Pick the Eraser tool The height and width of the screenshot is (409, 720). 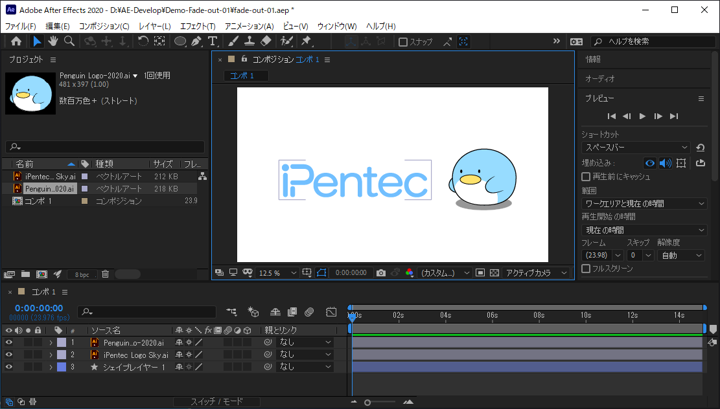pyautogui.click(x=266, y=41)
